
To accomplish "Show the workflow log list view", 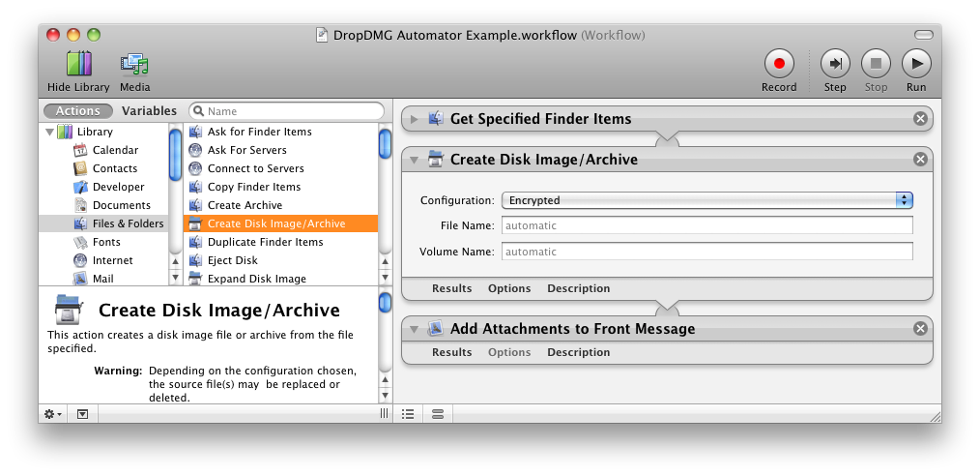I will (x=408, y=413).
